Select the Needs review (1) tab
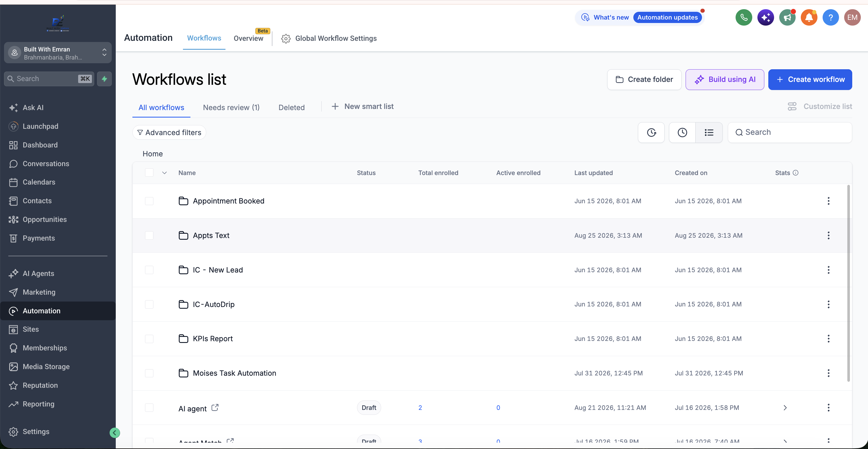The width and height of the screenshot is (868, 449). [231, 108]
